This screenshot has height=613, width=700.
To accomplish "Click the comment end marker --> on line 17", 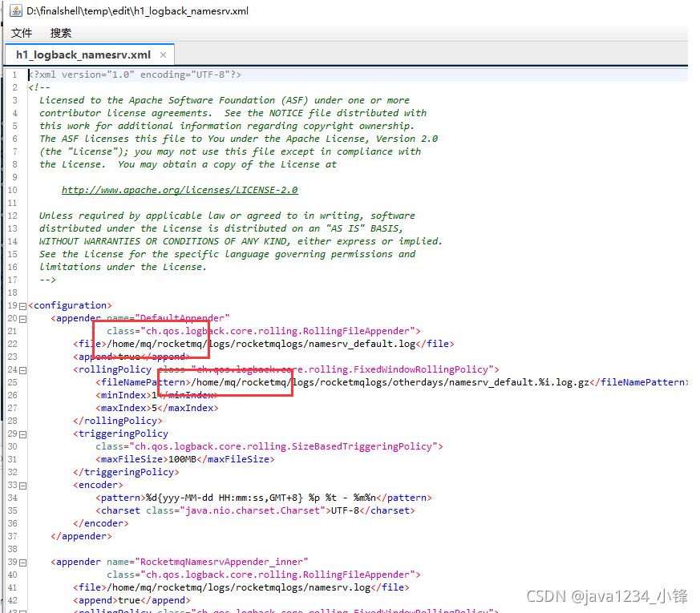I will point(48,280).
